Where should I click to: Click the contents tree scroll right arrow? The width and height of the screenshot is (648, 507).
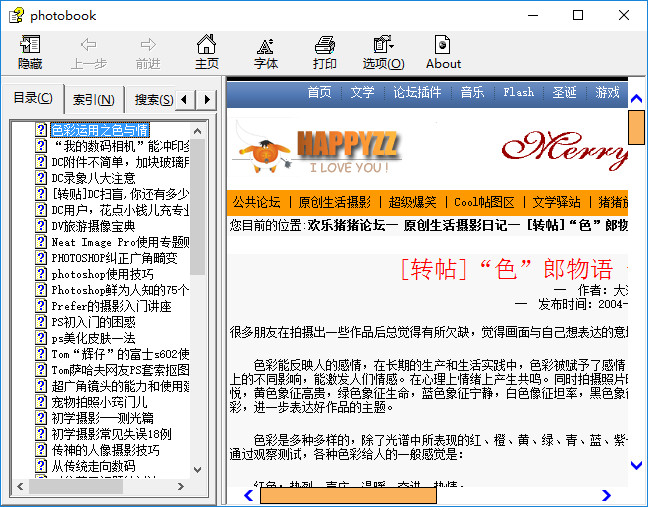tap(181, 486)
